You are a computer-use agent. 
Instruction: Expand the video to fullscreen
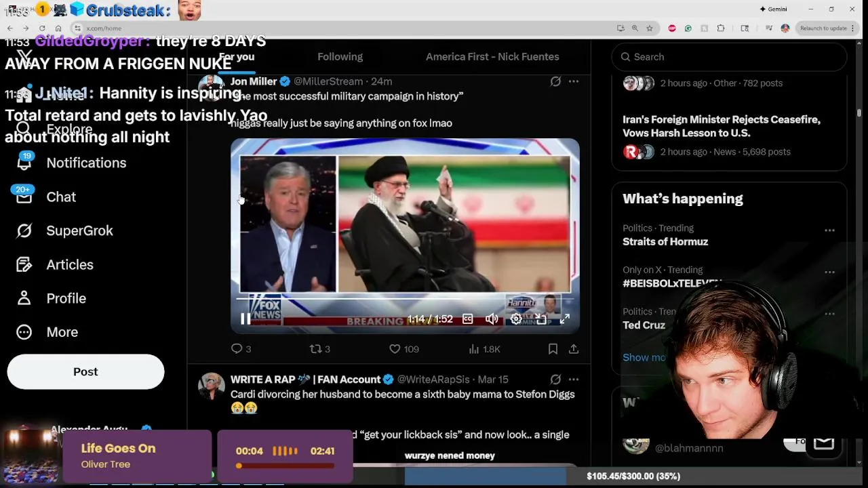tap(564, 319)
